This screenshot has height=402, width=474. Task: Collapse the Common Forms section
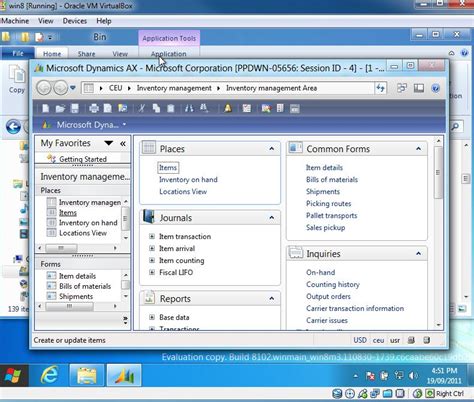[418, 149]
